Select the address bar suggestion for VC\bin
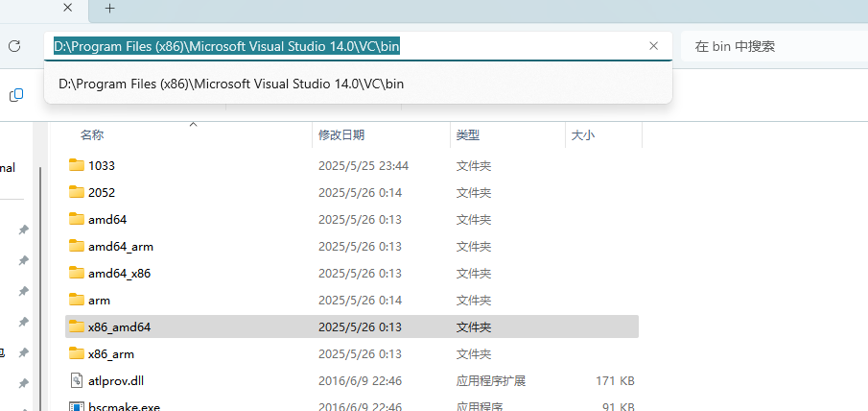The height and width of the screenshot is (411, 868). click(x=358, y=84)
